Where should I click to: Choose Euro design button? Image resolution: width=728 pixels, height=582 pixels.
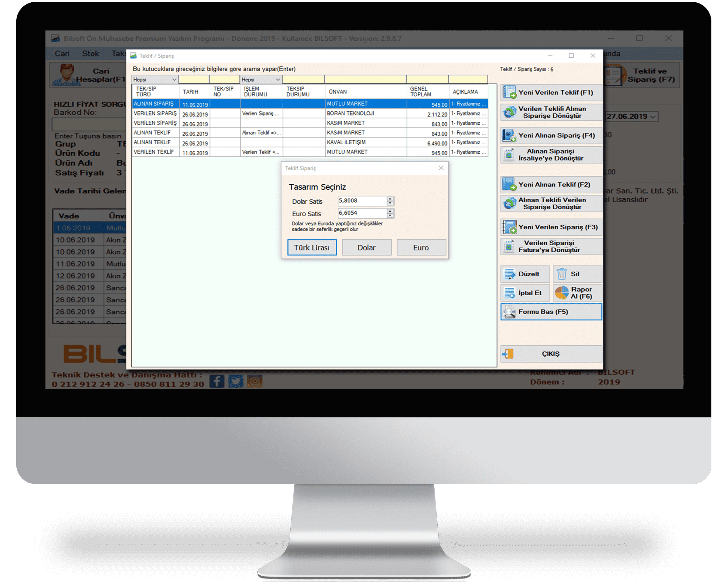pos(421,248)
